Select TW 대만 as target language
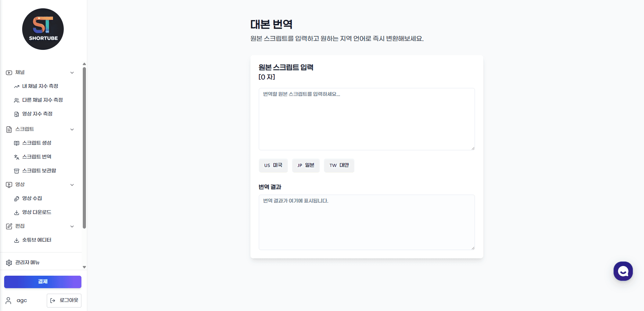 tap(339, 166)
